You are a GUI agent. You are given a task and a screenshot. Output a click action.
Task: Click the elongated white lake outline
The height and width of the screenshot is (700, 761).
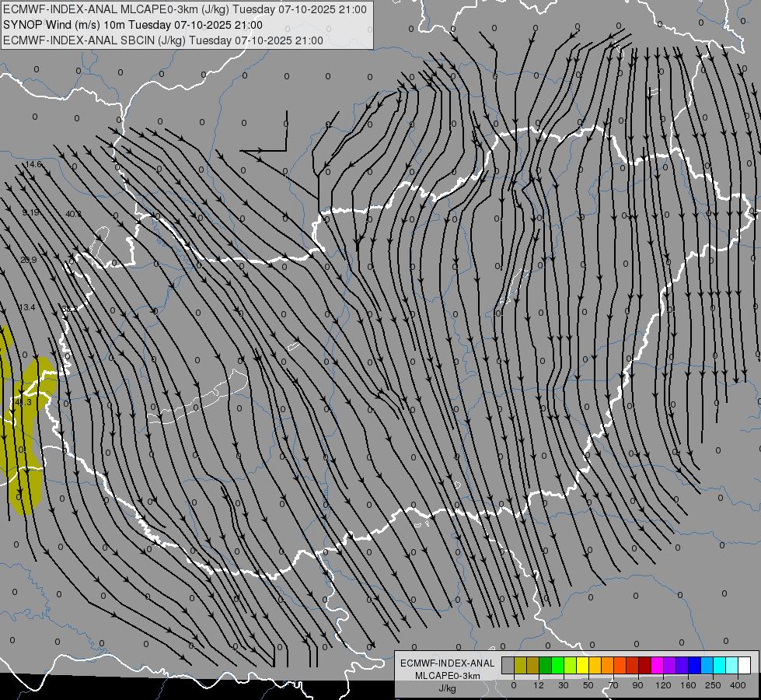pyautogui.click(x=198, y=401)
